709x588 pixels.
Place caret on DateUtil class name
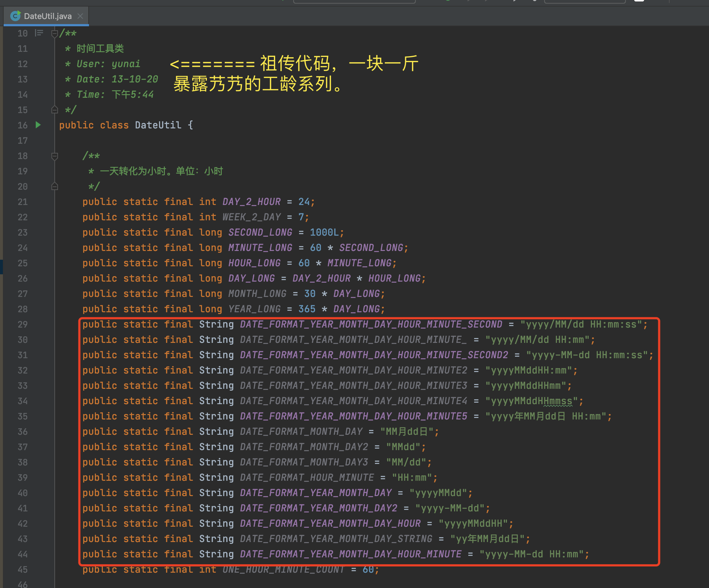point(158,125)
